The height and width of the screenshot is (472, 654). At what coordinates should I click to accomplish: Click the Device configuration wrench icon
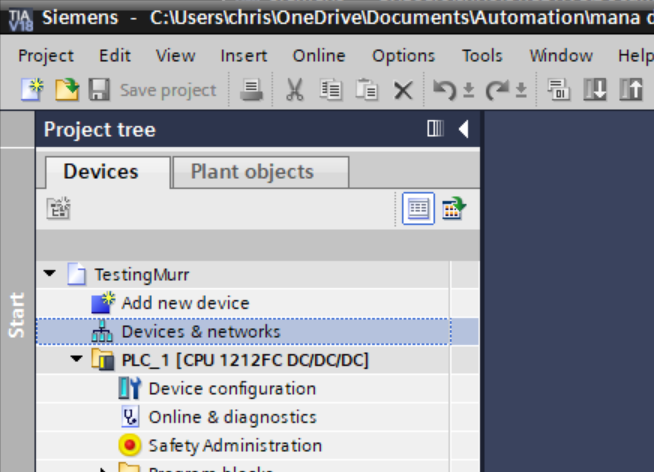(x=130, y=388)
